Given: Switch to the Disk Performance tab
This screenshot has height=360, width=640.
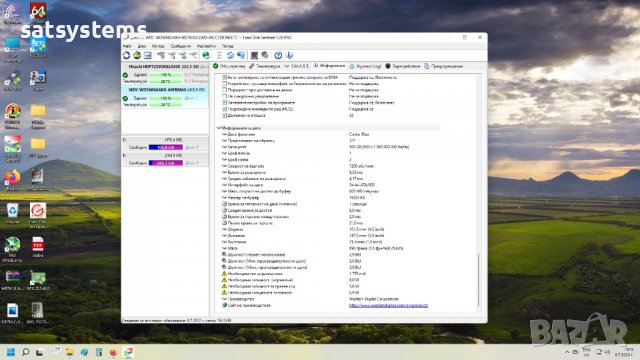Looking at the screenshot, I should 402,66.
